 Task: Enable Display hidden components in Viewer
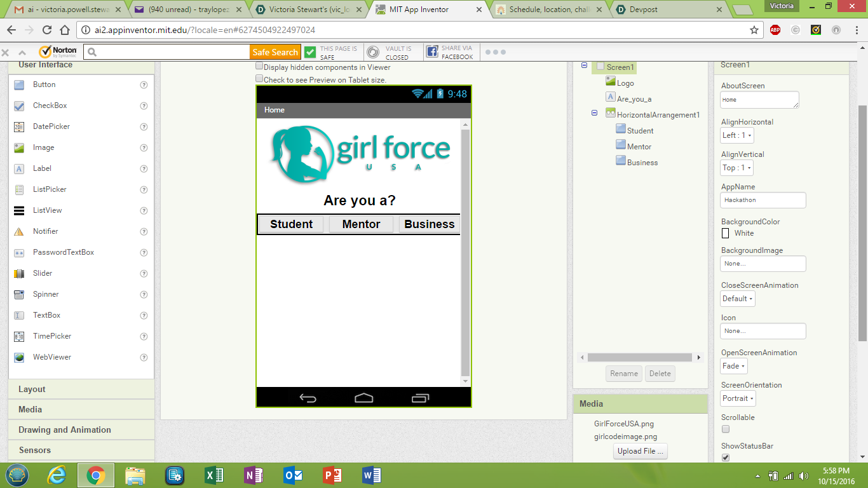[x=259, y=67]
